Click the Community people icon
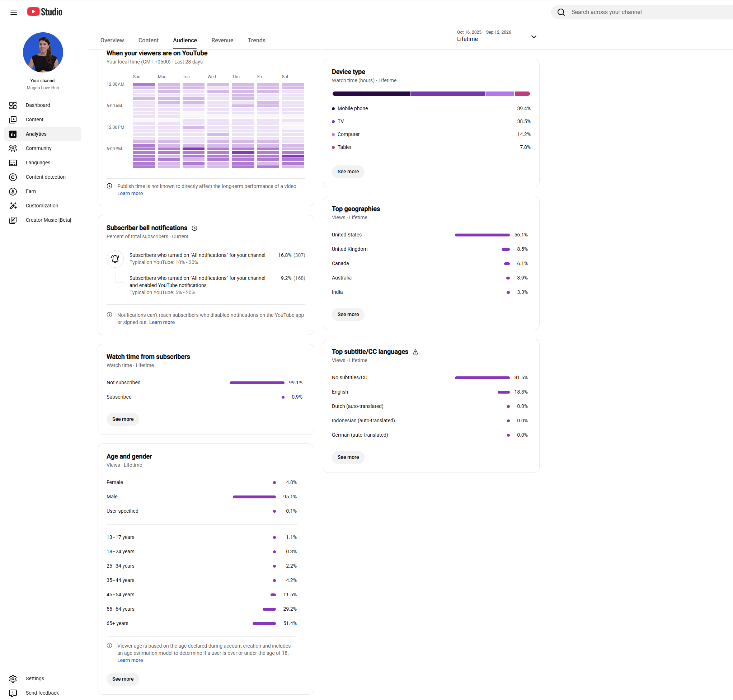The width and height of the screenshot is (733, 700). pos(13,148)
